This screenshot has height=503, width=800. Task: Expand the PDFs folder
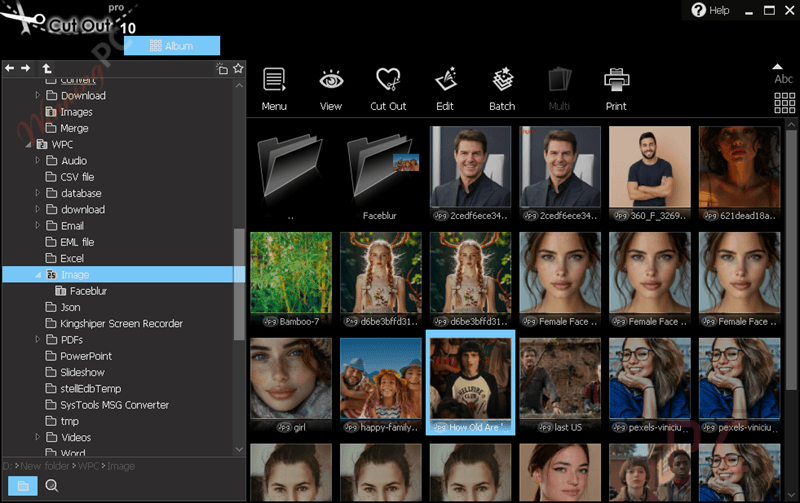click(37, 339)
